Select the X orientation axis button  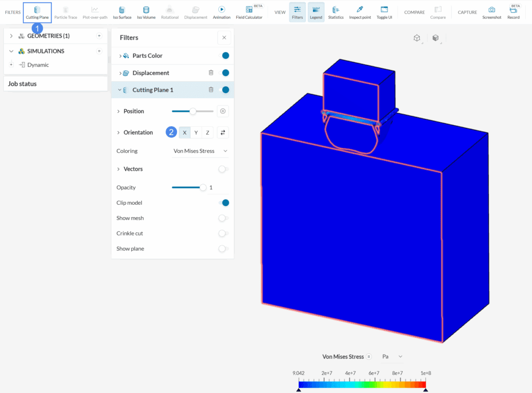point(184,132)
